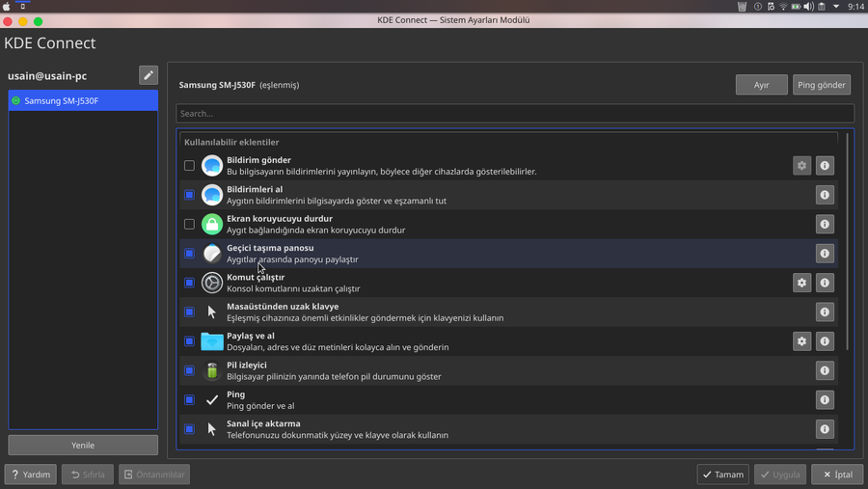This screenshot has width=868, height=489.
Task: Uncheck Masaüstünden uzak klavye checkbox
Action: click(x=189, y=312)
